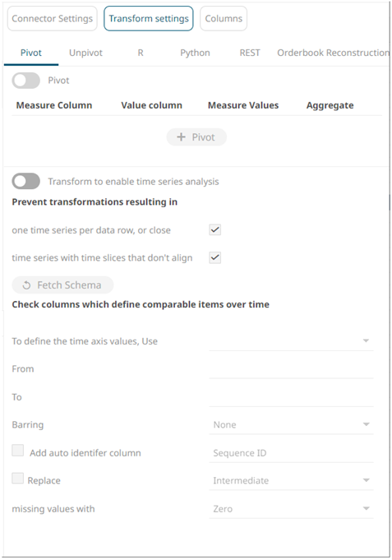Uncheck time slices that don't align option
The image size is (392, 560).
coord(215,257)
